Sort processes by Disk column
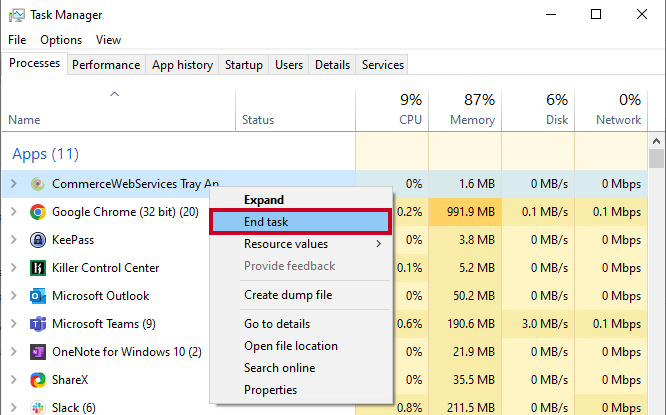666x415 pixels. (538, 110)
